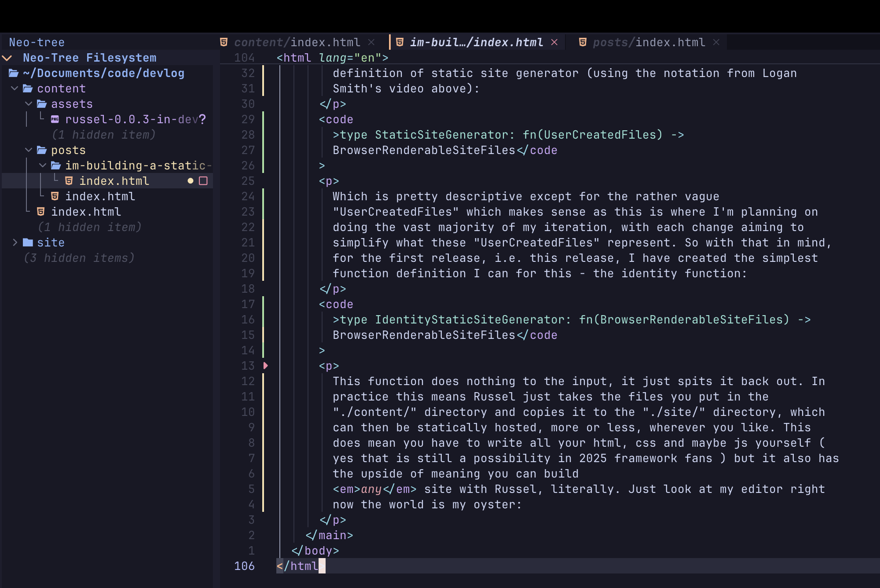Screen dimensions: 880x588
Task: Click HTML icon of selected index.html in tree
Action: click(69, 181)
